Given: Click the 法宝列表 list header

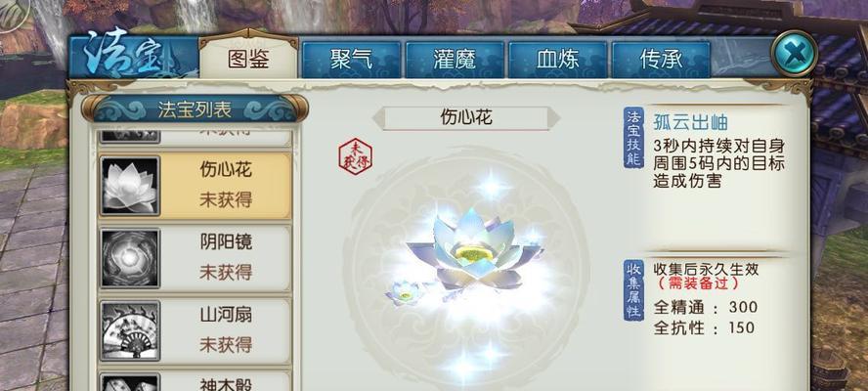Looking at the screenshot, I should coord(195,109).
